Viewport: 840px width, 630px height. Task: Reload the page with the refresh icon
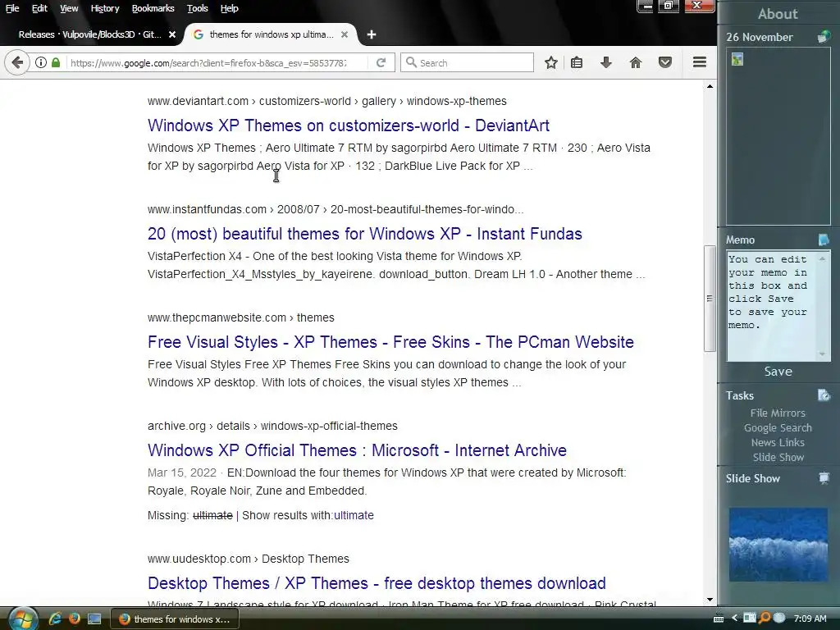click(381, 62)
